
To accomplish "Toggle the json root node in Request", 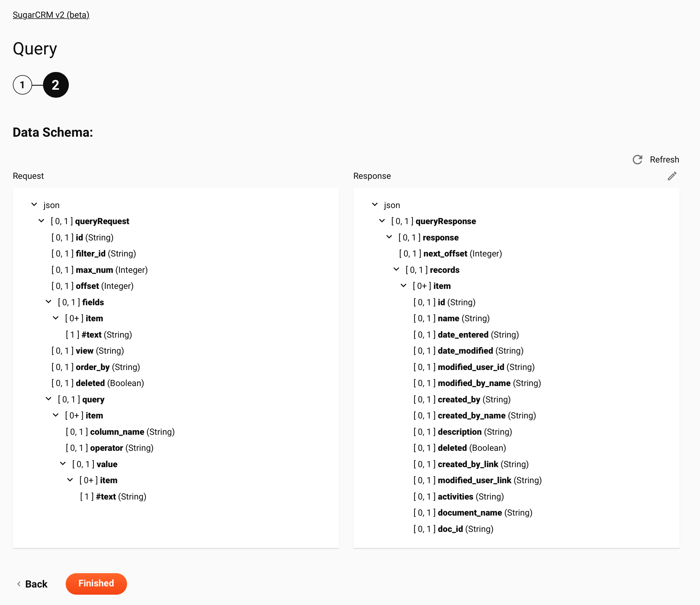I will tap(34, 205).
